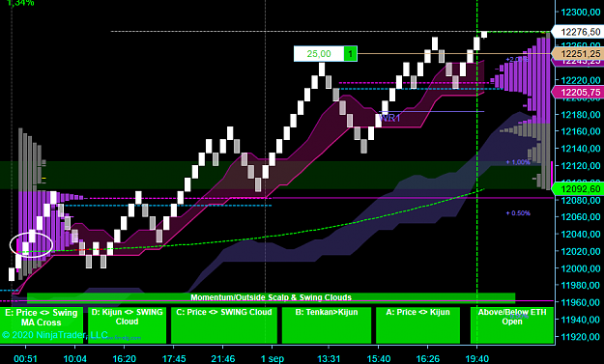
Task: Click the 12000,00 price axis label
Action: [581, 268]
